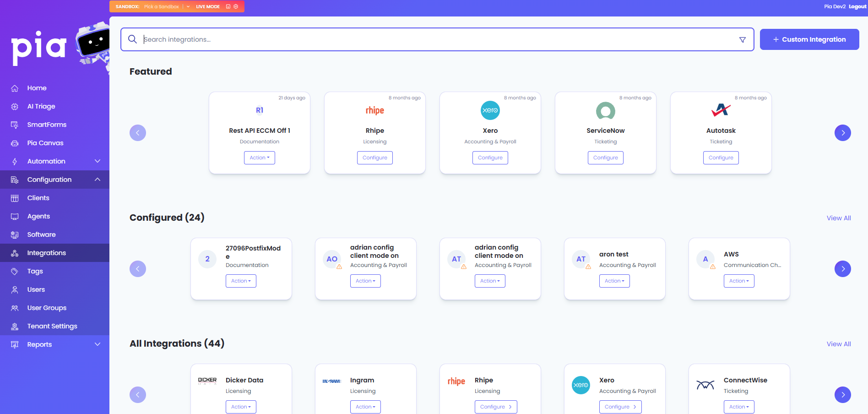Click the Ingram logo
The height and width of the screenshot is (414, 868).
click(332, 381)
